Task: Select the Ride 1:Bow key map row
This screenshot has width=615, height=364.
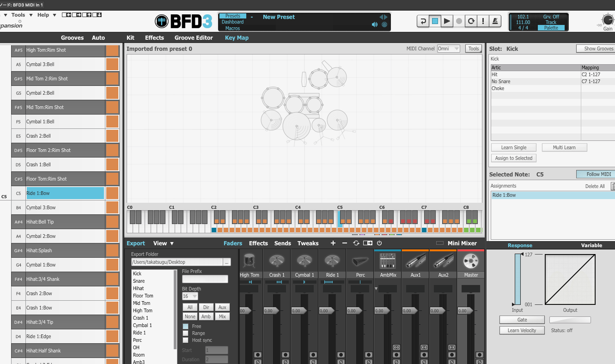Action: (65, 193)
